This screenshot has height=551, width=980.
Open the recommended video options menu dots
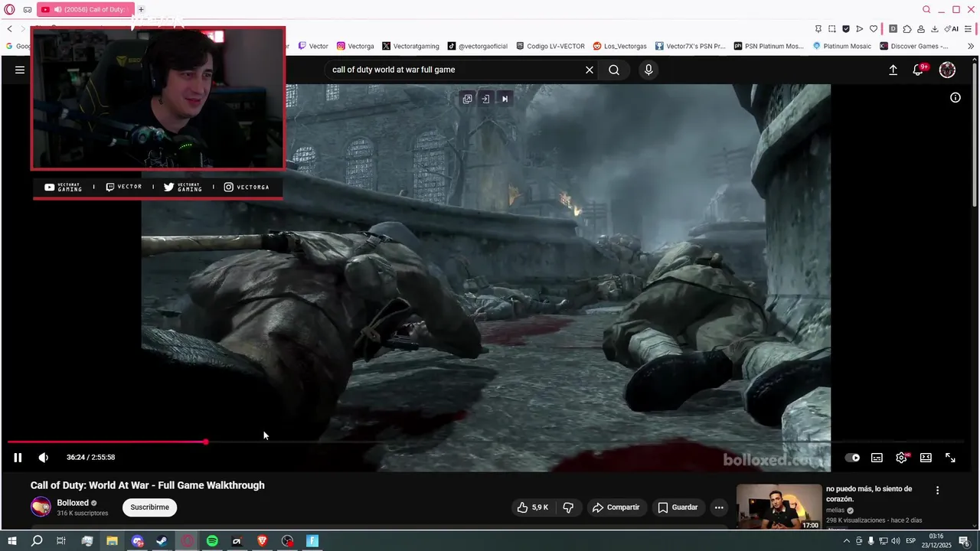(x=937, y=491)
